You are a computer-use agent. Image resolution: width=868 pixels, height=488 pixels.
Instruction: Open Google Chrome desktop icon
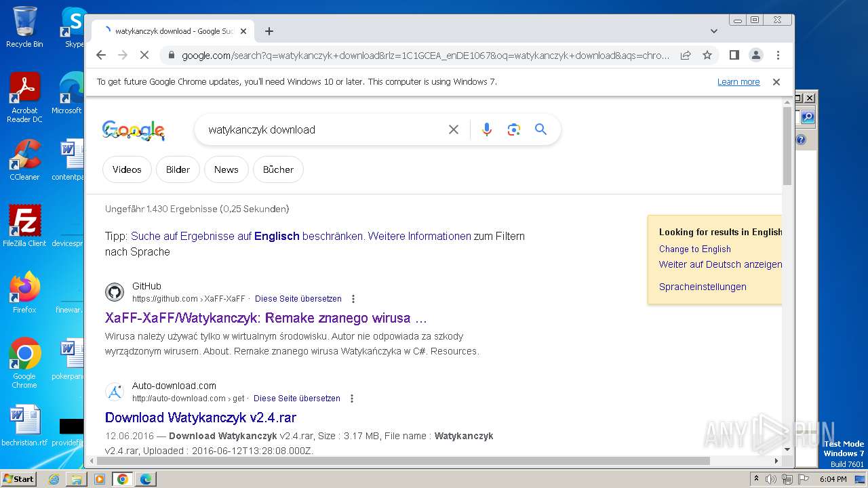24,363
